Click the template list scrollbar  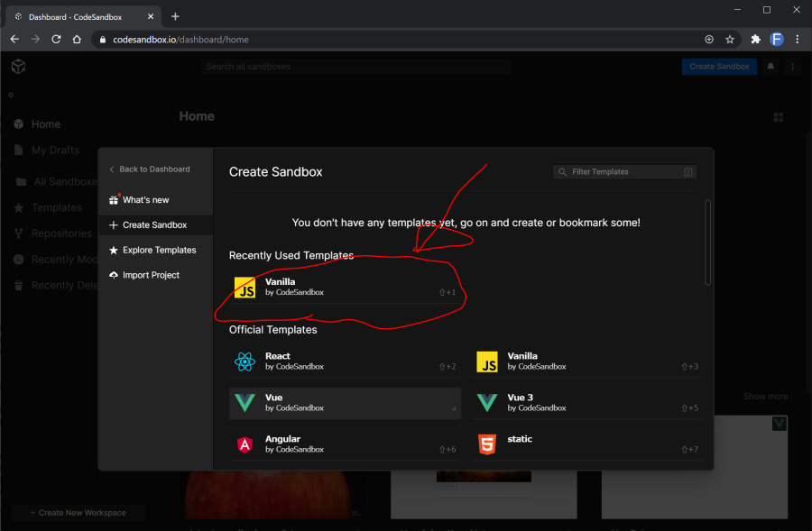click(708, 243)
